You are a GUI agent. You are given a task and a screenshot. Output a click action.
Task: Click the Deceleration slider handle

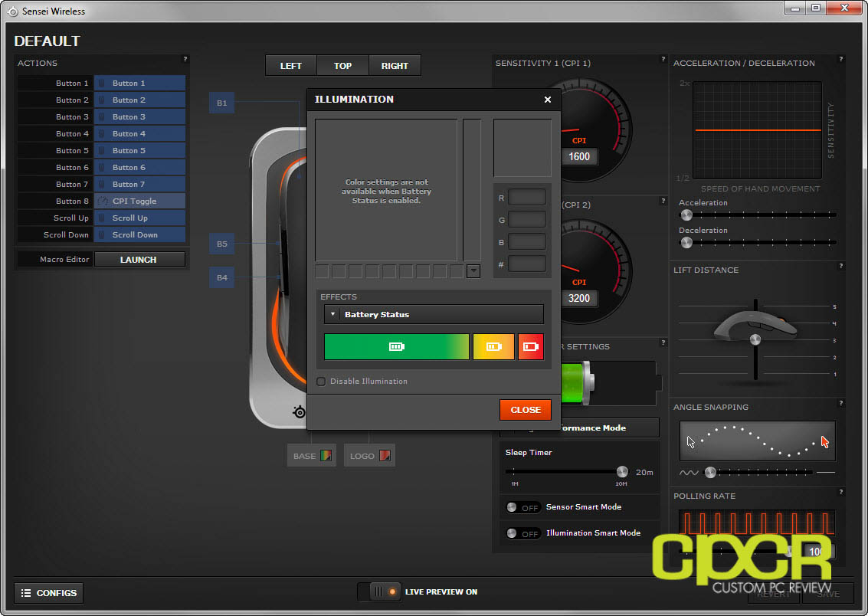686,242
